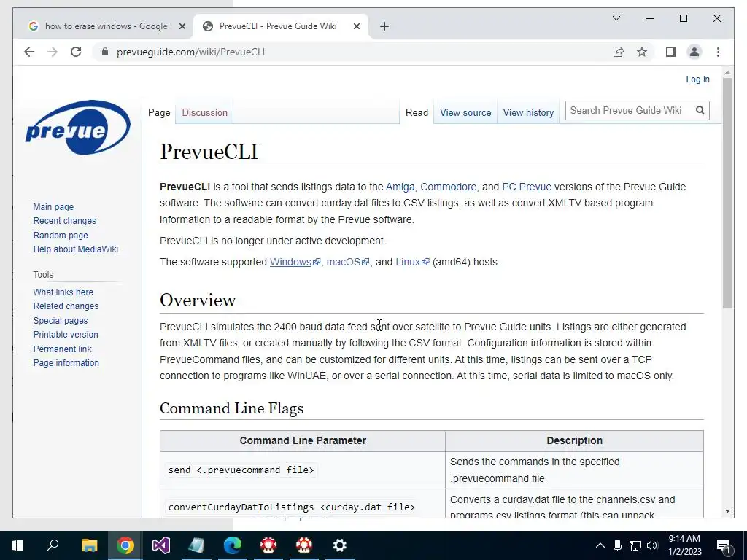The height and width of the screenshot is (560, 747).
Task: Open the Windows external link
Action: [x=295, y=262]
